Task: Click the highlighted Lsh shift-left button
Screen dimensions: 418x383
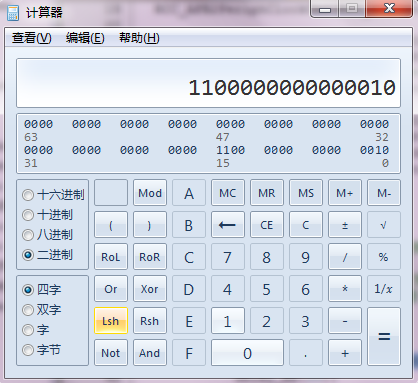Action: pos(111,321)
